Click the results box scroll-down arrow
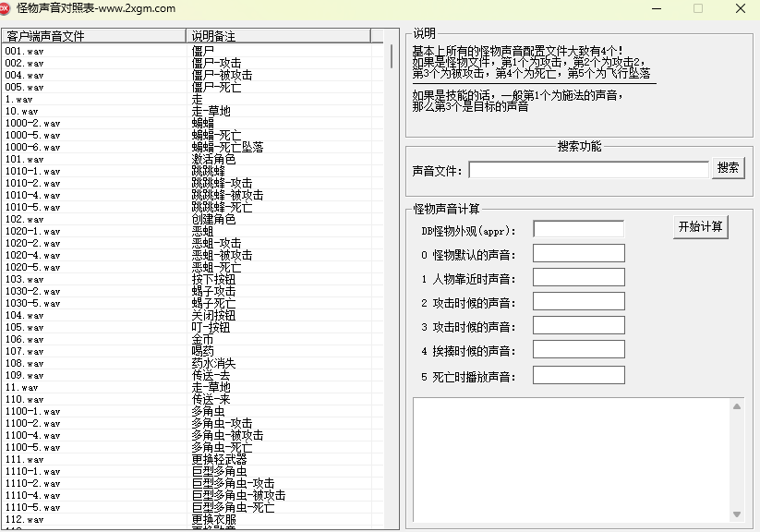760x532 pixels. [x=737, y=514]
